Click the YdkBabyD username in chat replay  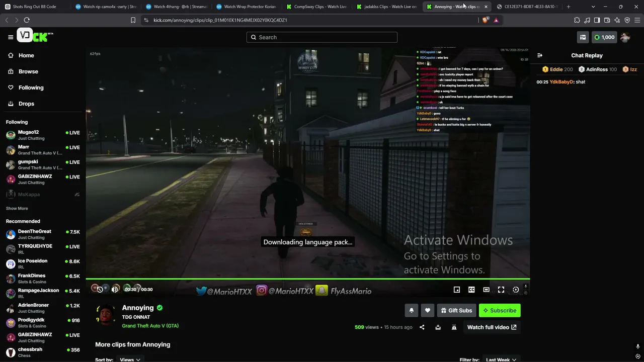(561, 82)
